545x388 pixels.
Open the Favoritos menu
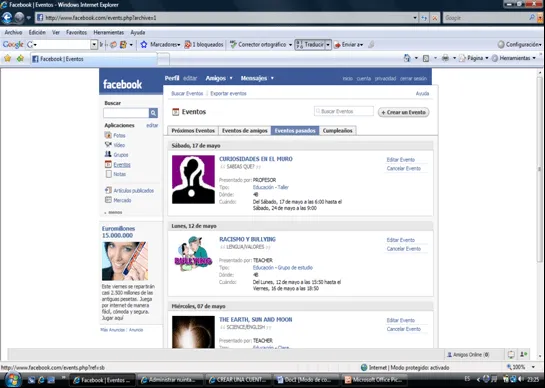tap(76, 32)
